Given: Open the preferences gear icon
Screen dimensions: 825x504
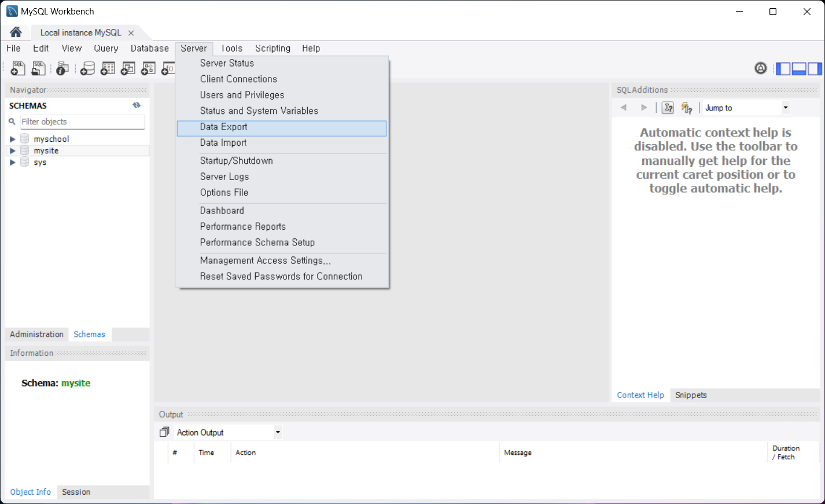Looking at the screenshot, I should pyautogui.click(x=761, y=68).
